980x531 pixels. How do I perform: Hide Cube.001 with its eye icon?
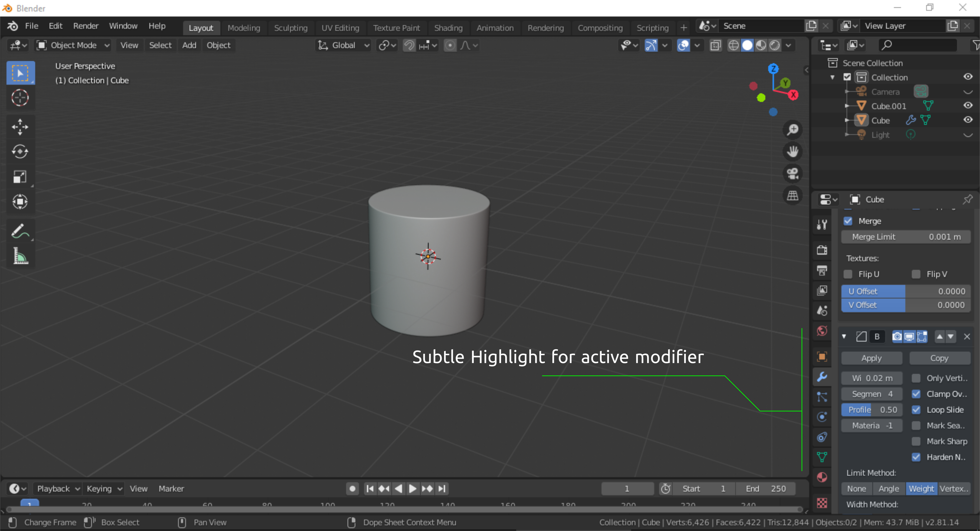click(x=968, y=106)
